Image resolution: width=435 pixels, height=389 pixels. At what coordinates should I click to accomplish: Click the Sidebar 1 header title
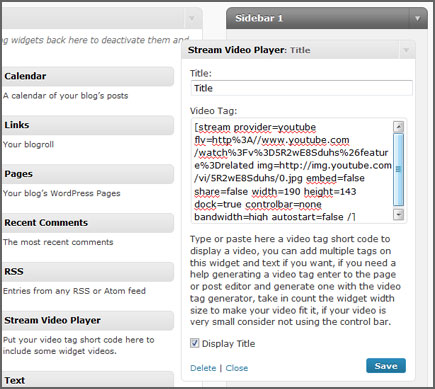(x=259, y=18)
